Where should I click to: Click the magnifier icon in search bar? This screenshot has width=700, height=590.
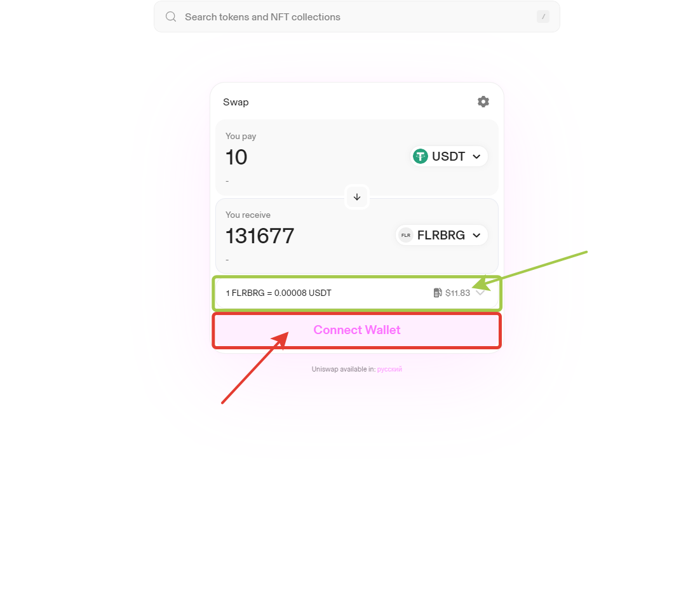coord(171,17)
